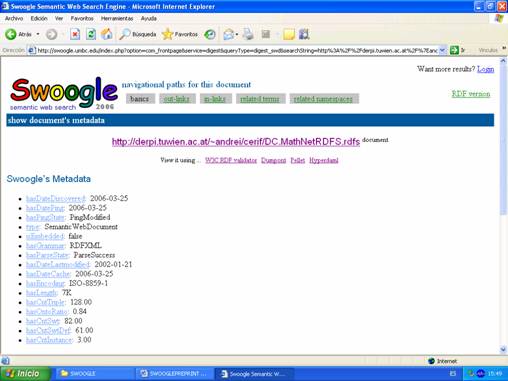The height and width of the screenshot is (381, 508).
Task: Open the Archivo menu
Action: (14, 18)
